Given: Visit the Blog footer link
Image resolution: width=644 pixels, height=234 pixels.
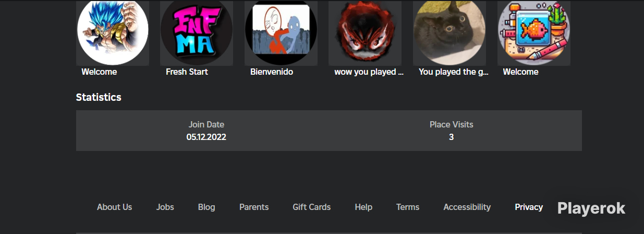Looking at the screenshot, I should click(206, 207).
